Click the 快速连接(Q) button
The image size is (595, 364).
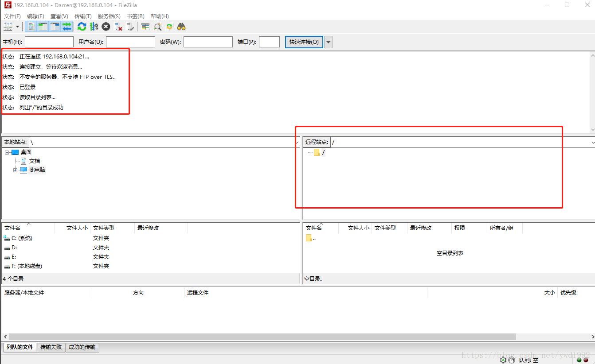[x=304, y=42]
